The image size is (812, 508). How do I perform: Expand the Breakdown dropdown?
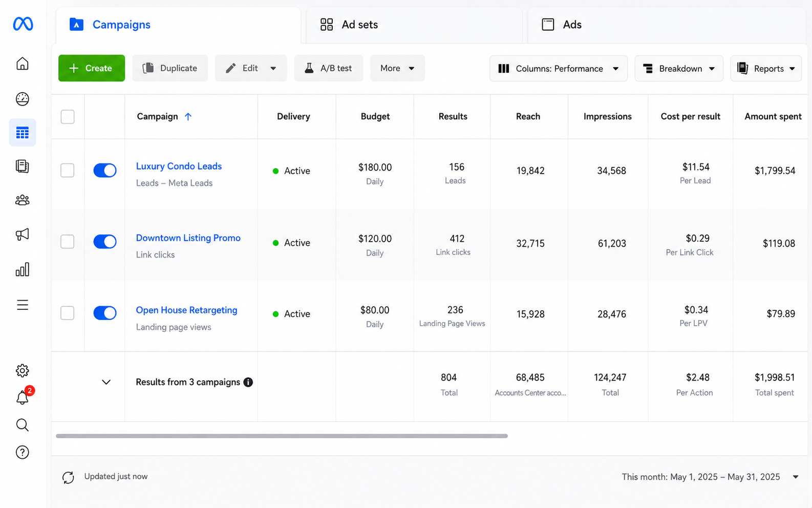click(x=679, y=69)
